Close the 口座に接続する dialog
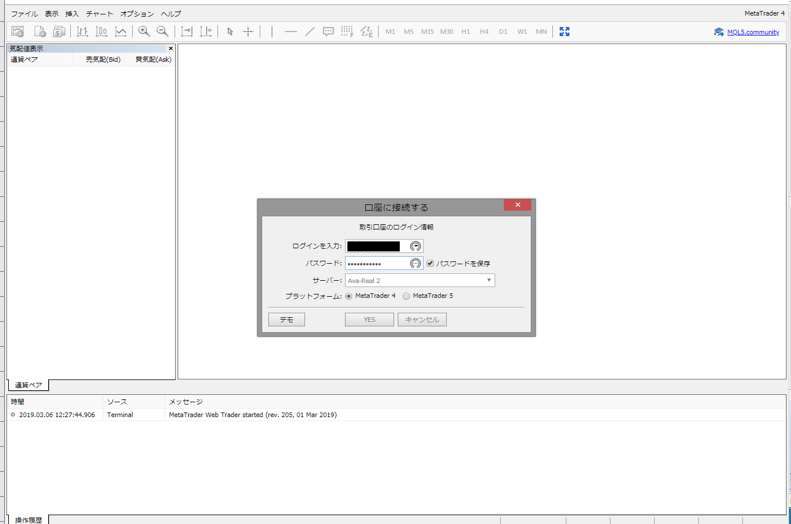The width and height of the screenshot is (791, 524). pyautogui.click(x=518, y=205)
